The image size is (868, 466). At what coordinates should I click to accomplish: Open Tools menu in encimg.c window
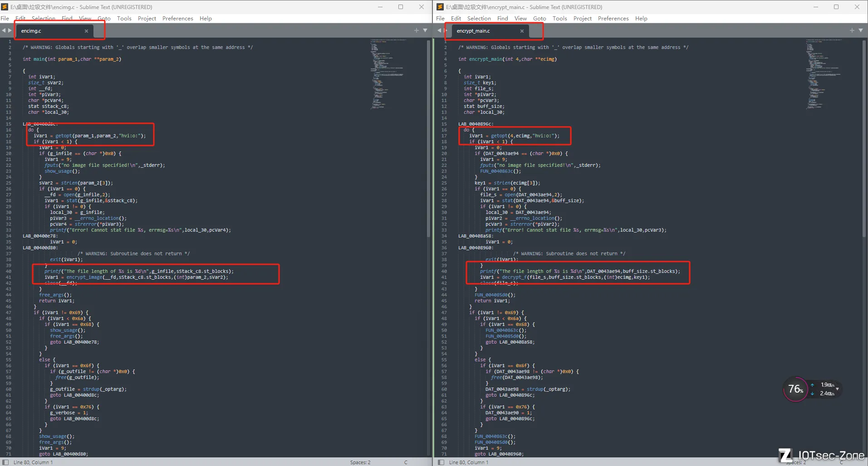(x=124, y=19)
